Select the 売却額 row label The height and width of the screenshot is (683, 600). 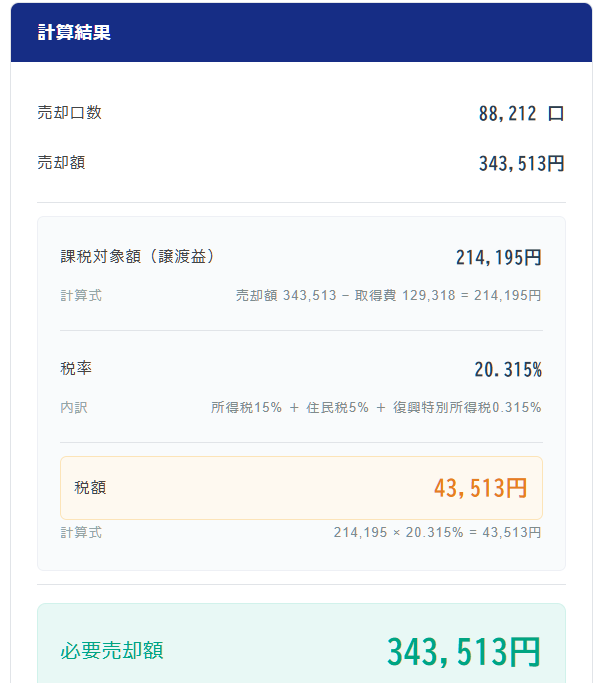(x=61, y=162)
